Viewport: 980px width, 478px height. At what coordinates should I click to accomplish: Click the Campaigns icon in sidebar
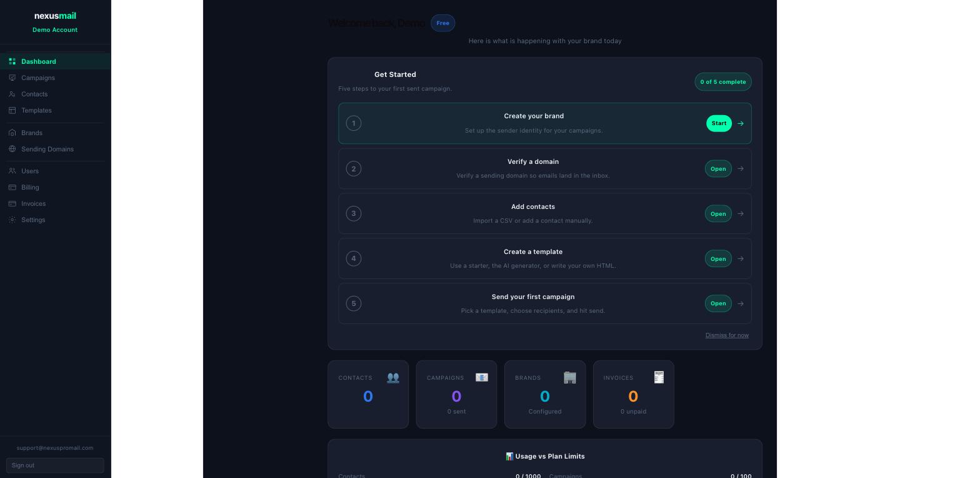[x=12, y=78]
